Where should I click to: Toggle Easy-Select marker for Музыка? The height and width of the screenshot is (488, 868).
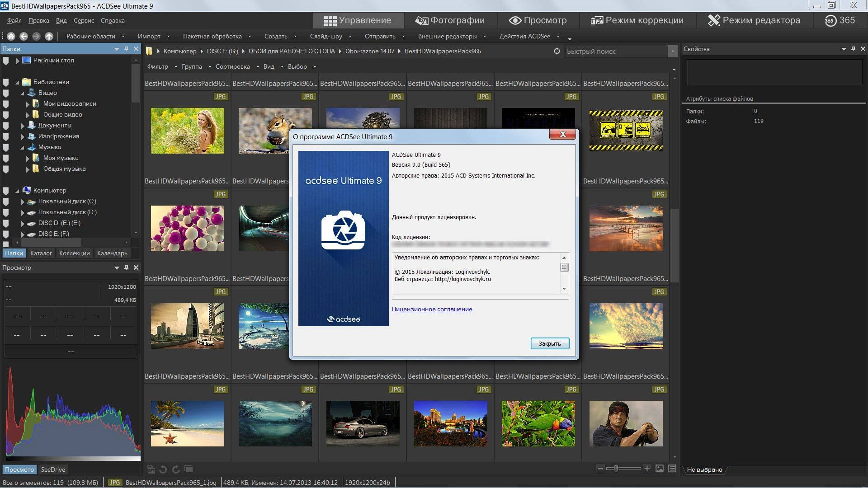[x=6, y=147]
